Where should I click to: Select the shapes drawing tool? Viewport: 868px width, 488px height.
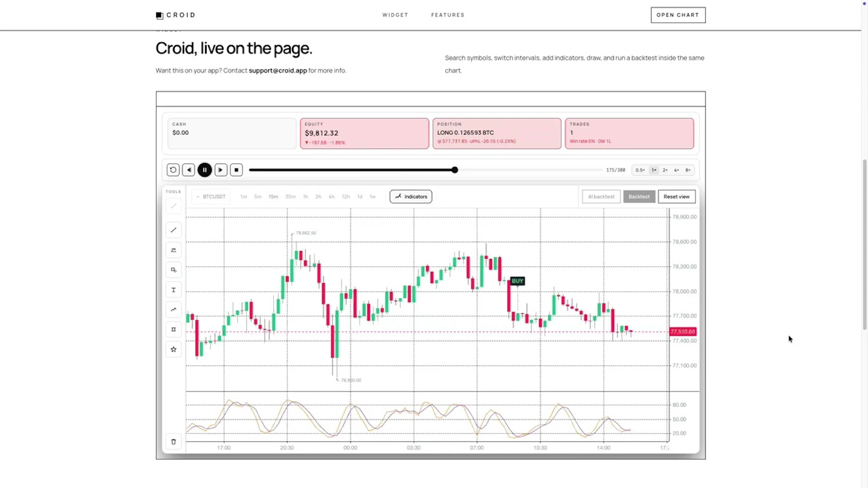pos(174,270)
